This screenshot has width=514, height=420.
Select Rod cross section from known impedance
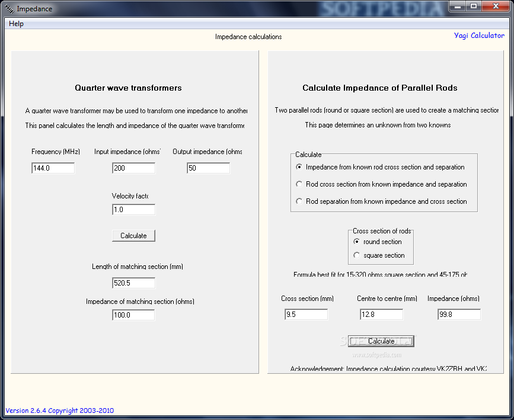pyautogui.click(x=381, y=184)
